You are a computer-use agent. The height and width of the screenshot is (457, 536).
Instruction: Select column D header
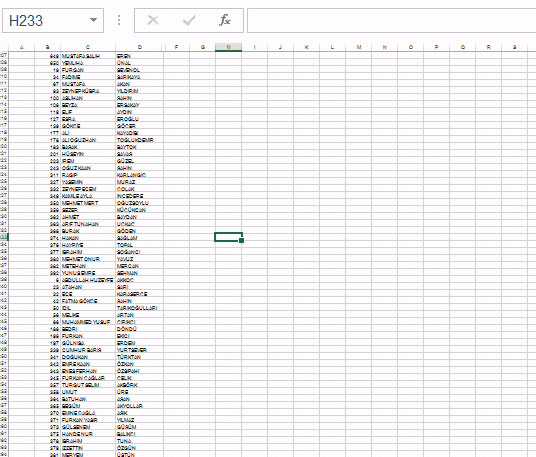click(139, 47)
